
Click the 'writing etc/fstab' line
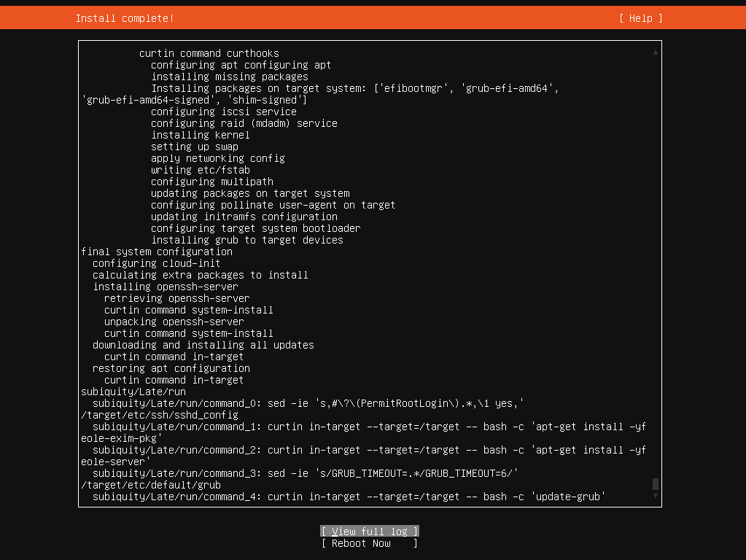pos(201,170)
